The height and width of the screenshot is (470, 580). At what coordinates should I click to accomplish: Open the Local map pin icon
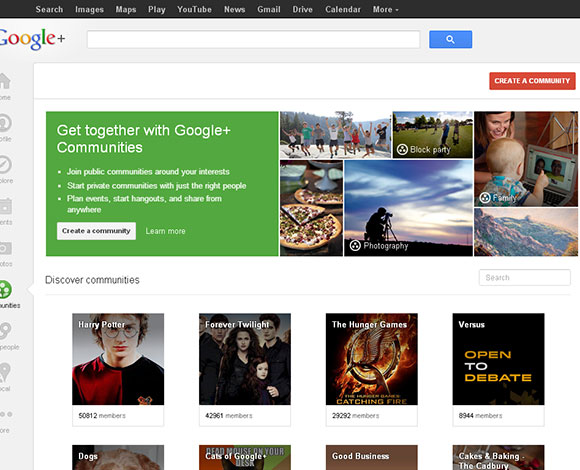[x=5, y=372]
